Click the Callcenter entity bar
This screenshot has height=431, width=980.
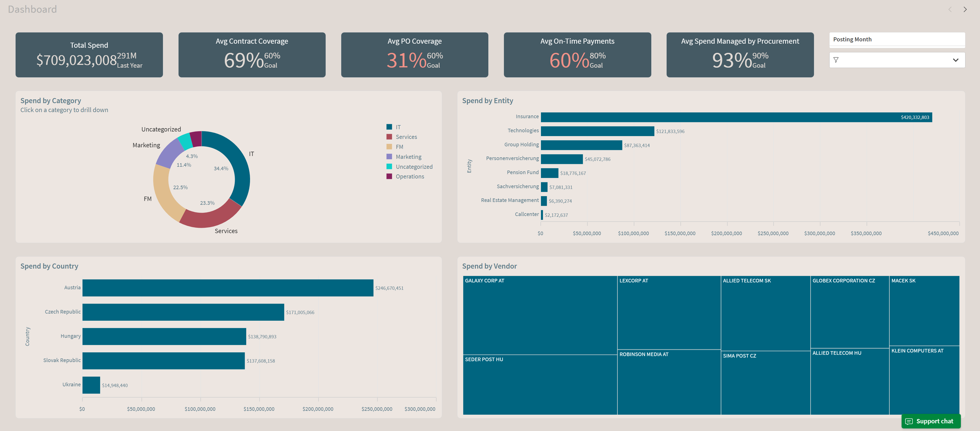click(542, 215)
